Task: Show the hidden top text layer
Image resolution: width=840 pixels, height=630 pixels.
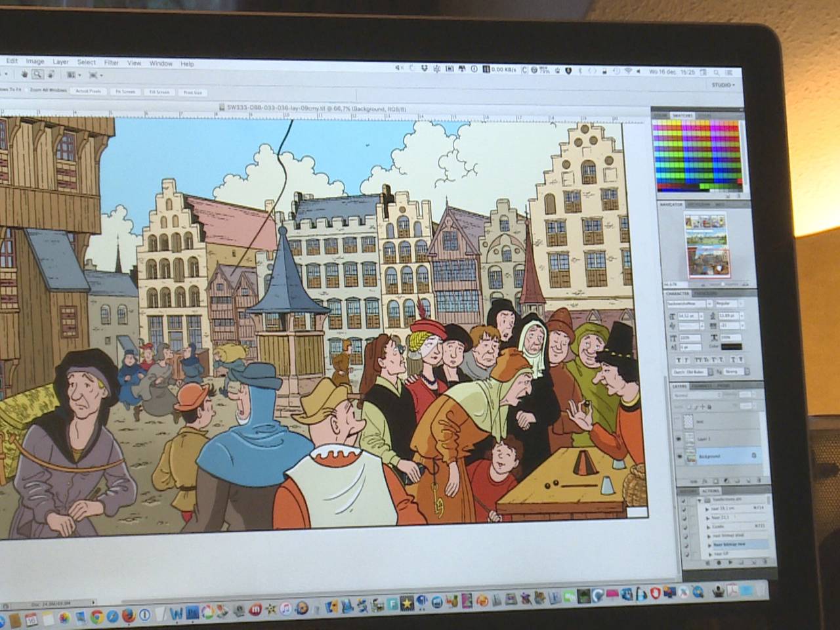Action: point(678,421)
